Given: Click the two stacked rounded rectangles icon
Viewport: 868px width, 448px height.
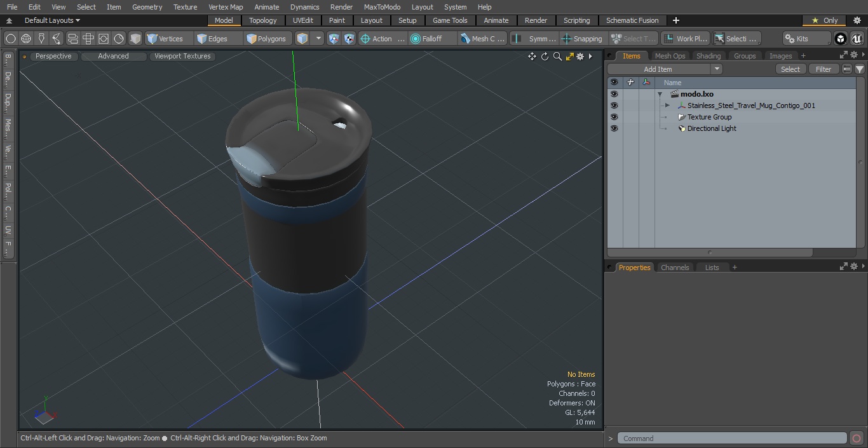Looking at the screenshot, I should 73,39.
